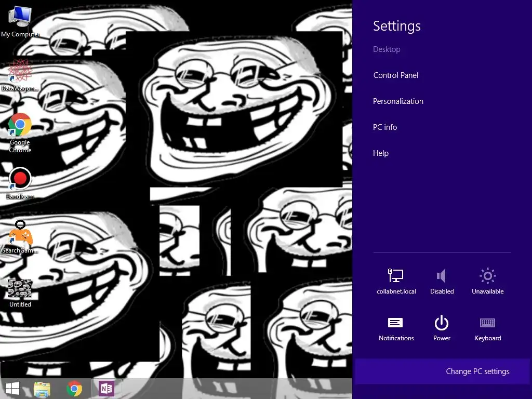Click the Desktop label under Settings

pyautogui.click(x=387, y=49)
